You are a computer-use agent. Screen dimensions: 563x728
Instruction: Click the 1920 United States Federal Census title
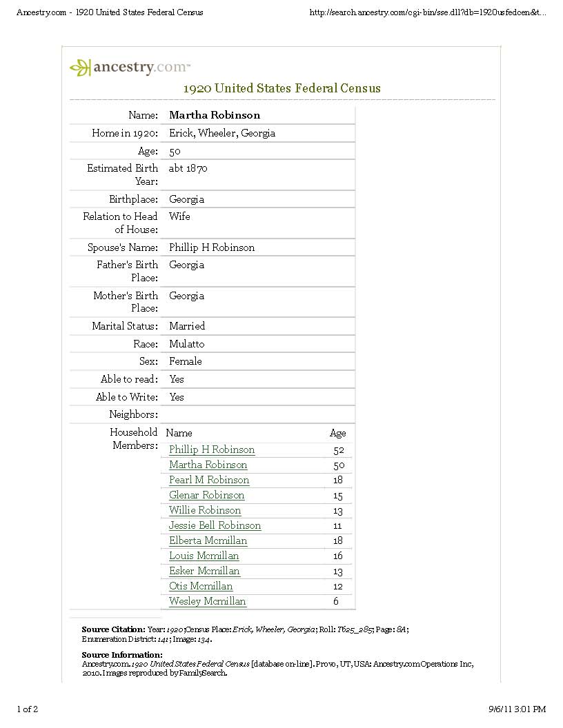point(282,88)
